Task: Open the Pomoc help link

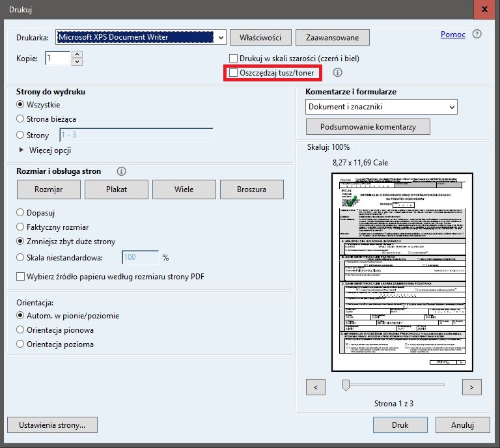Action: click(x=452, y=35)
